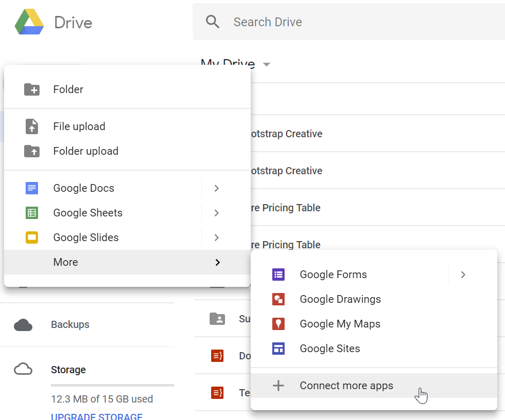Viewport: 505px width, 420px height.
Task: Click the first 're Pricing Table' file row
Action: pyautogui.click(x=378, y=208)
